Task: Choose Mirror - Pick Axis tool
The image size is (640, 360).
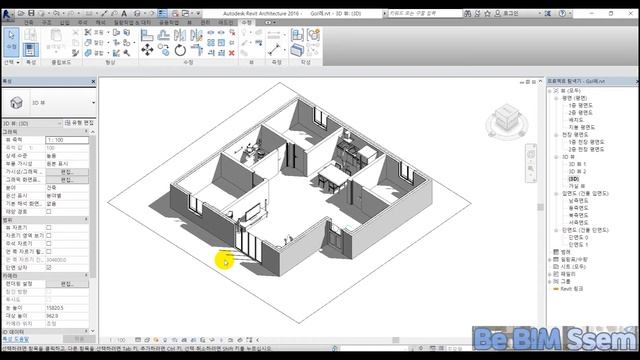Action: [x=180, y=35]
